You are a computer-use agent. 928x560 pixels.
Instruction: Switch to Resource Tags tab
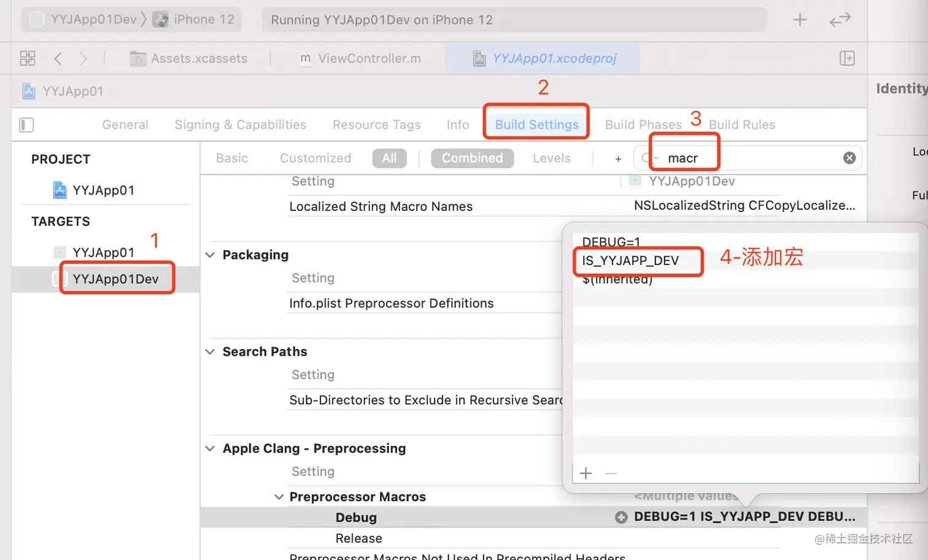(x=377, y=125)
